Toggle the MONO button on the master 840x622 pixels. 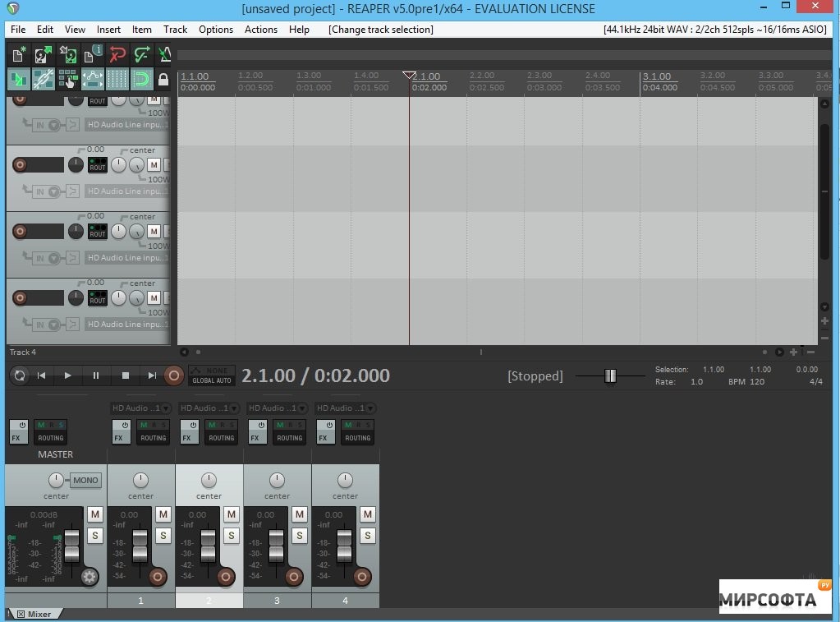[85, 480]
